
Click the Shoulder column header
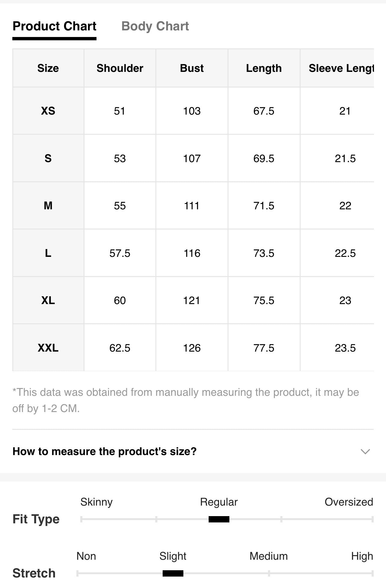tap(120, 68)
